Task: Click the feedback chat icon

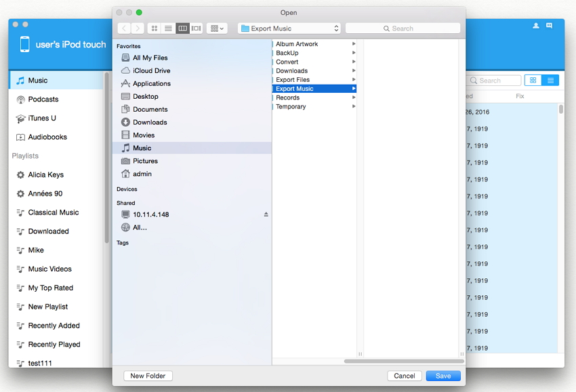Action: (550, 26)
